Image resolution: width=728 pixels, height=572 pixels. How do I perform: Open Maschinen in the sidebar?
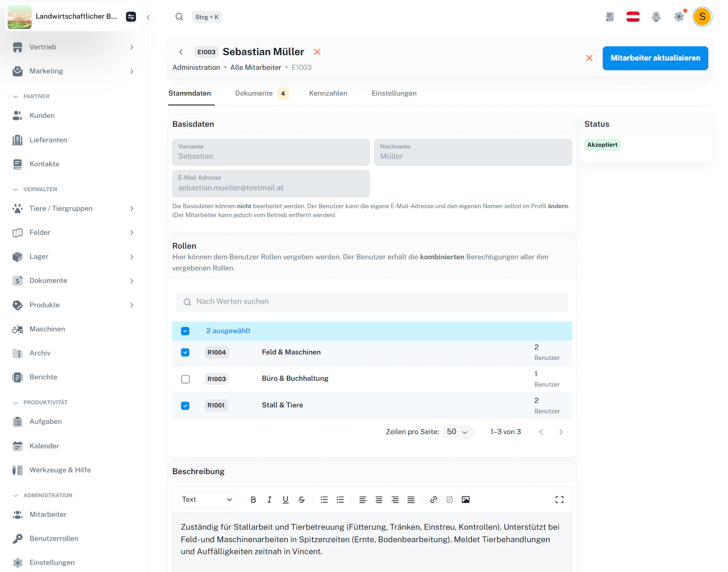74,329
